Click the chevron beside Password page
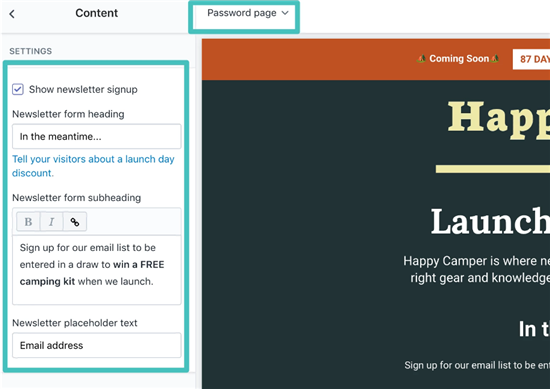This screenshot has width=550, height=389. tap(285, 13)
